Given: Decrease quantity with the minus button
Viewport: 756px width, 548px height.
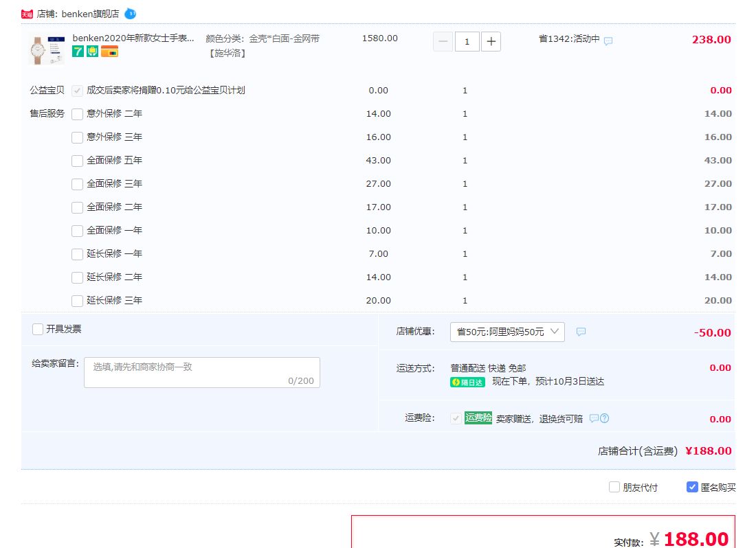Looking at the screenshot, I should [443, 41].
